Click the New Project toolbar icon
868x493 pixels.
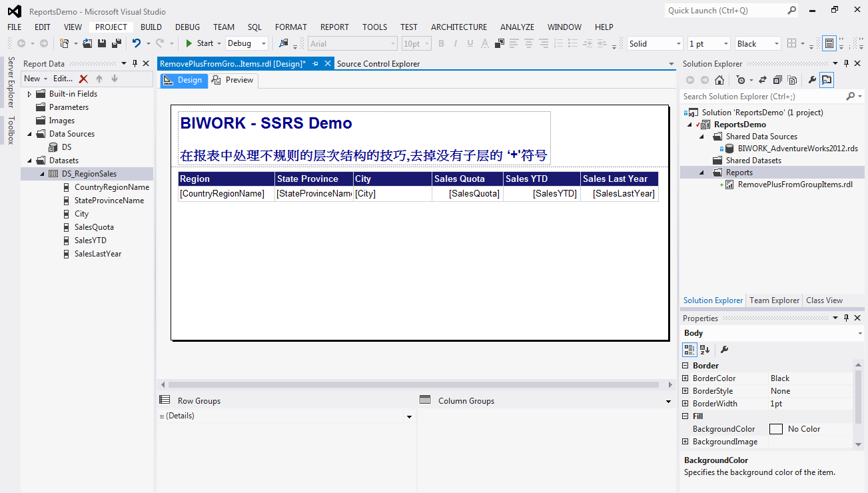tap(64, 43)
